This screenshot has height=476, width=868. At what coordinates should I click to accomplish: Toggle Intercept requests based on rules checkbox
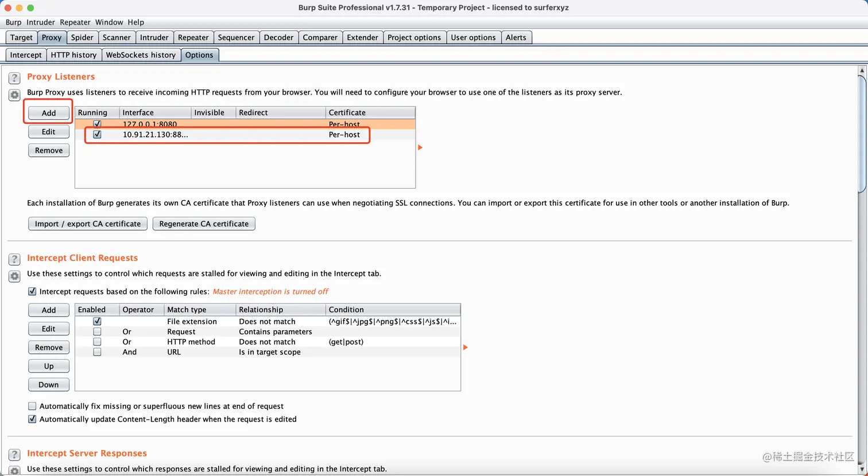coord(32,291)
